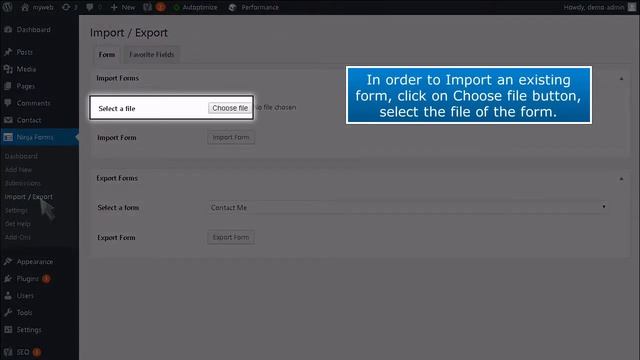Open the Select a form dropdown
This screenshot has width=640, height=360.
point(408,207)
